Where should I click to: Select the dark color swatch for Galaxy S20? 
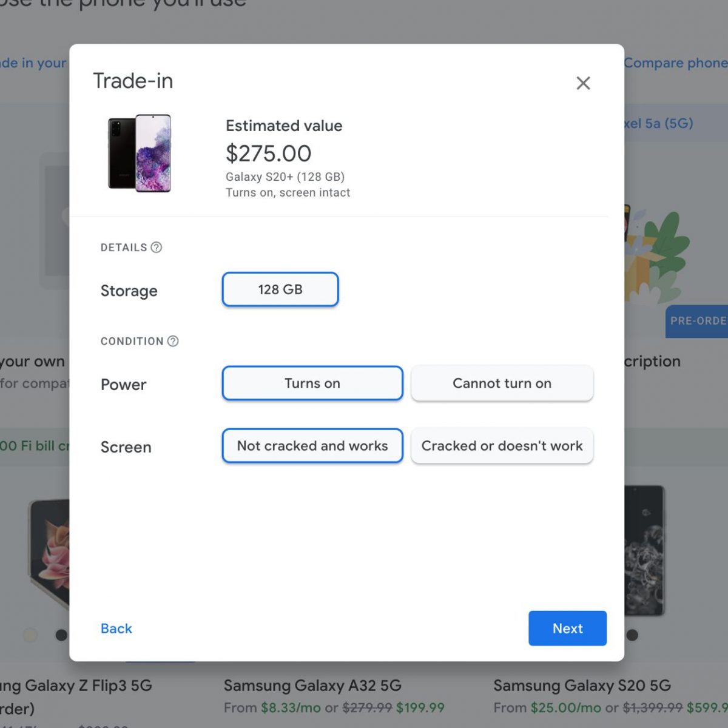click(x=632, y=635)
